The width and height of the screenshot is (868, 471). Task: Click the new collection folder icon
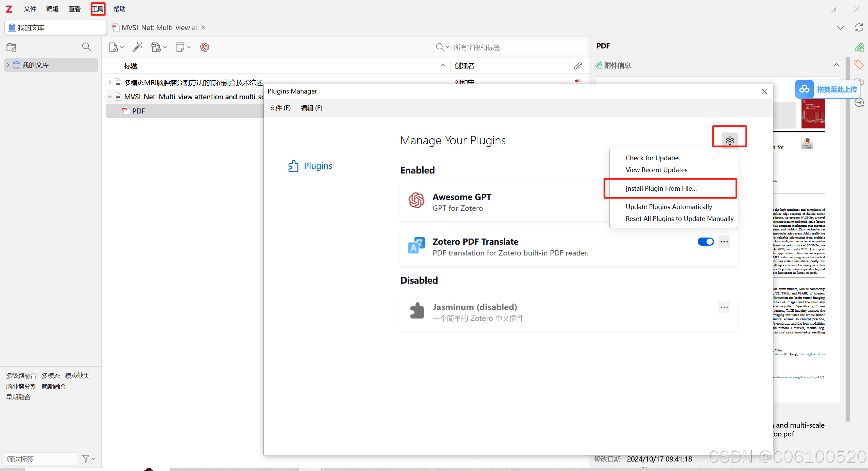point(12,47)
